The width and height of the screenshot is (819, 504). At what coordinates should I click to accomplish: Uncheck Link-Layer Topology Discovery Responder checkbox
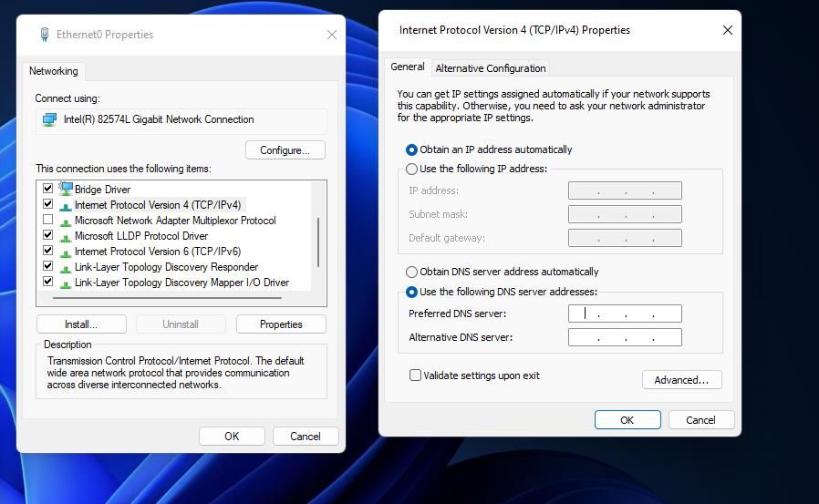48,265
